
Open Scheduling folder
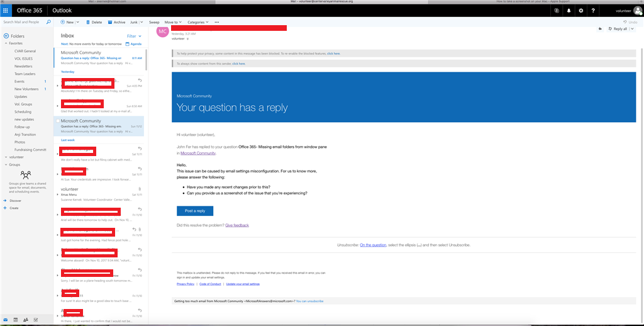(x=23, y=112)
